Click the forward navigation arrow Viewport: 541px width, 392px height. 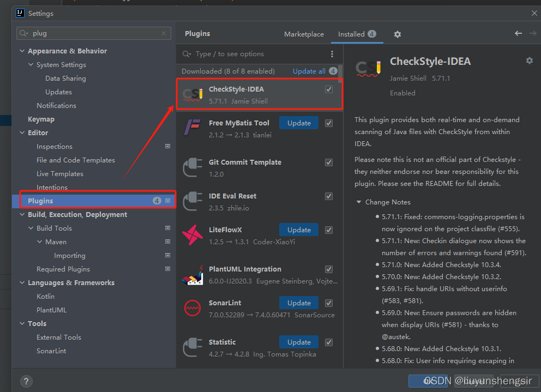pos(533,33)
